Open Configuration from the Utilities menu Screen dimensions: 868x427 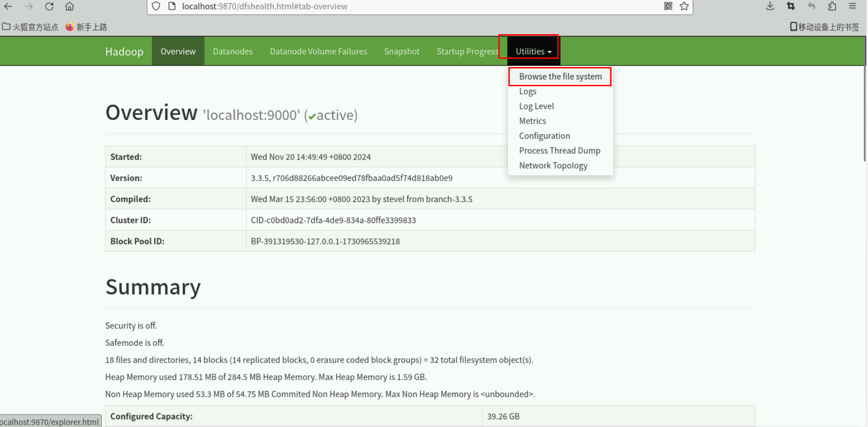pos(544,136)
